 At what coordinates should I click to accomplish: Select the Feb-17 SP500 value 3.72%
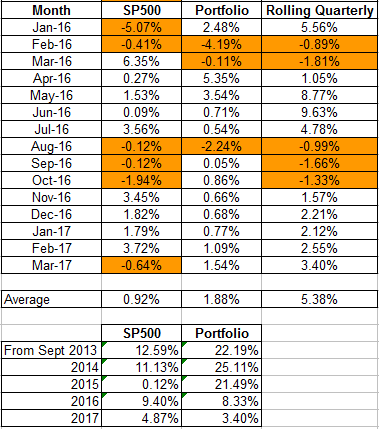click(141, 248)
